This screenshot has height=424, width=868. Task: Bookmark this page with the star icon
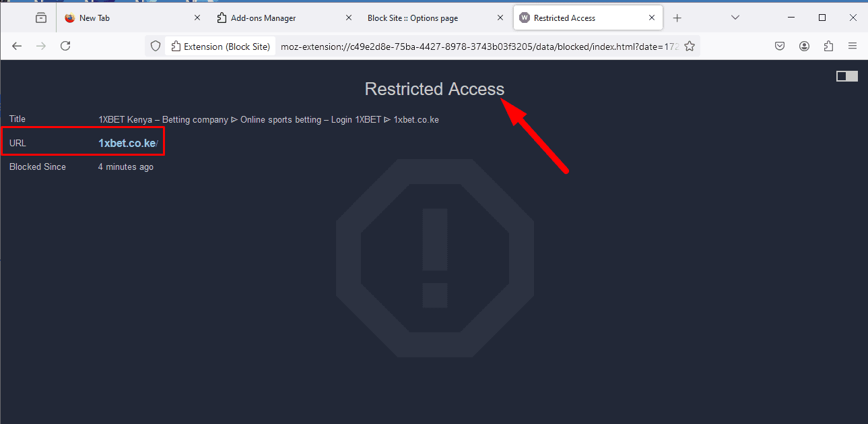pos(690,46)
